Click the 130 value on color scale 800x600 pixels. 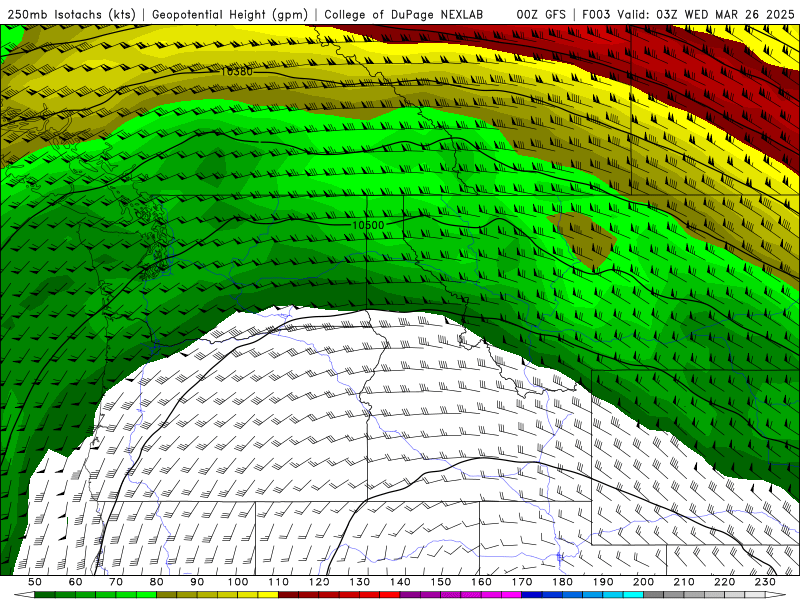360,582
